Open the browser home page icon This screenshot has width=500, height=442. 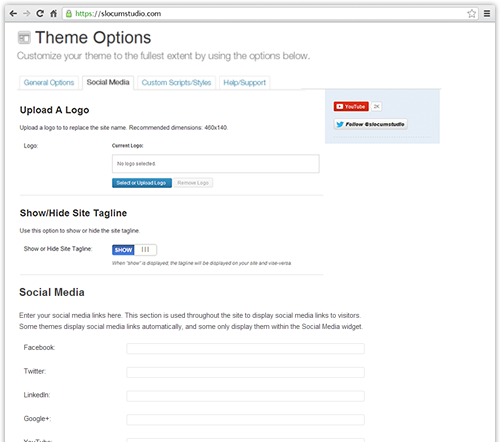(x=53, y=14)
